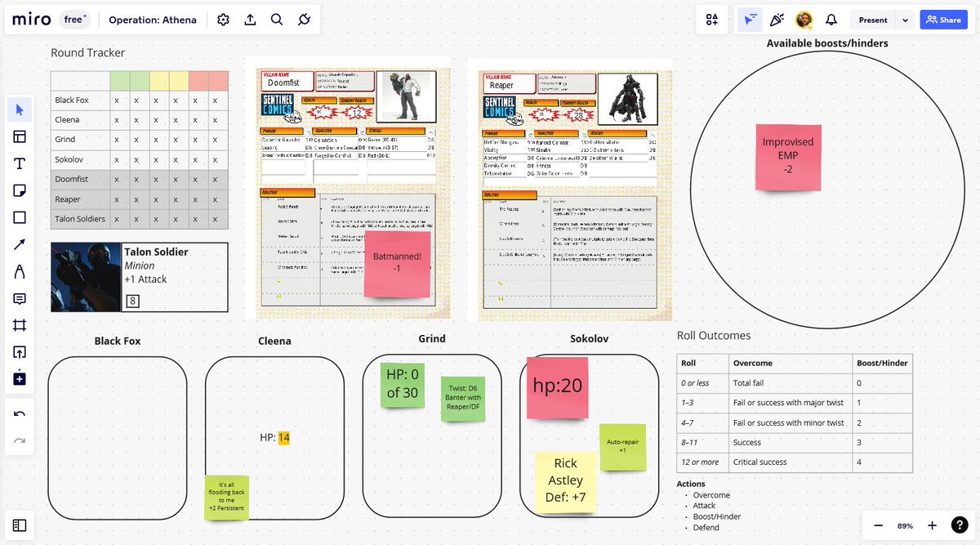The height and width of the screenshot is (545, 980).
Task: Select the Comment tool
Action: [20, 298]
